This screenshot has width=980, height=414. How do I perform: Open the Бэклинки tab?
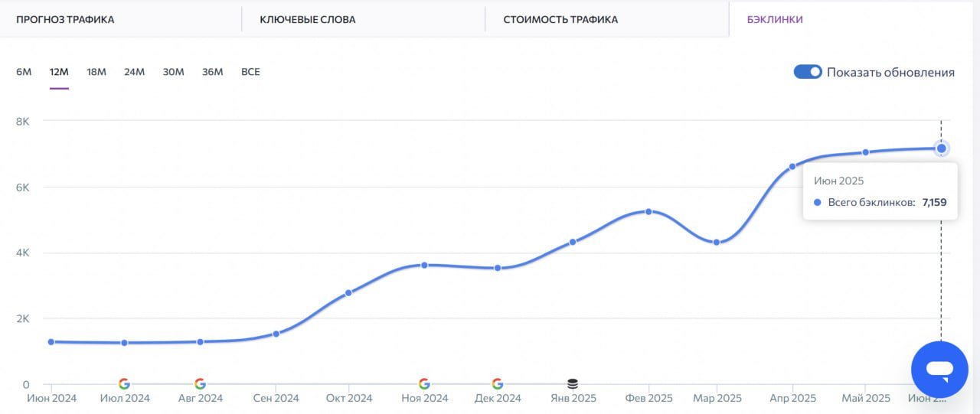[775, 20]
